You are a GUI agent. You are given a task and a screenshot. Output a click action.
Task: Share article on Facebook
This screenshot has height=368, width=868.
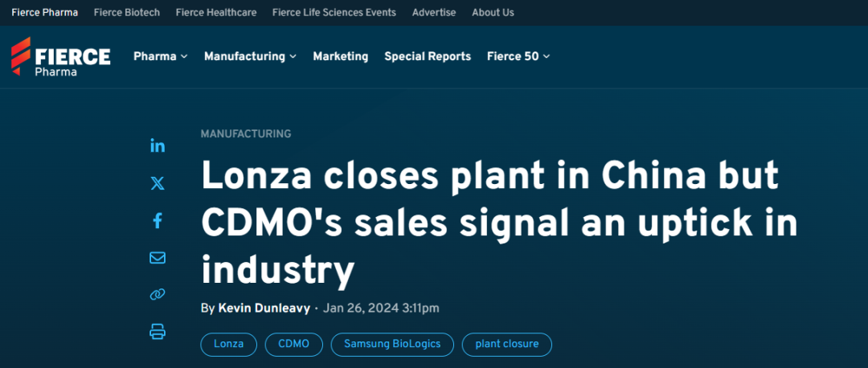[158, 220]
